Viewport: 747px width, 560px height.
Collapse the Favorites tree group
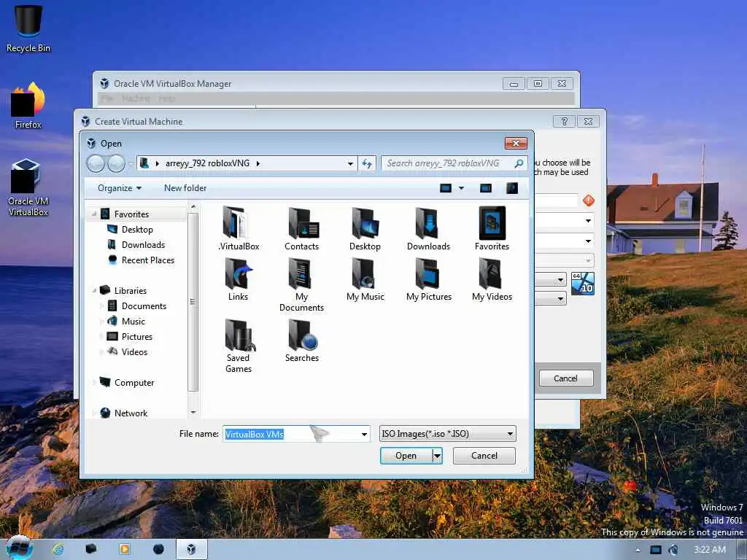click(x=94, y=214)
